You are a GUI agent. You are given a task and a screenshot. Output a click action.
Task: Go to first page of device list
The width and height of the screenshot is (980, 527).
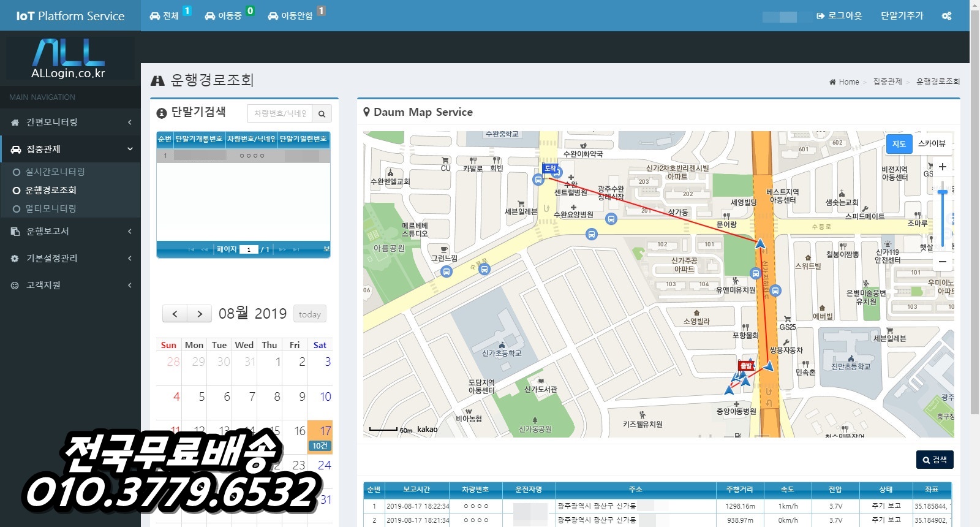[191, 249]
